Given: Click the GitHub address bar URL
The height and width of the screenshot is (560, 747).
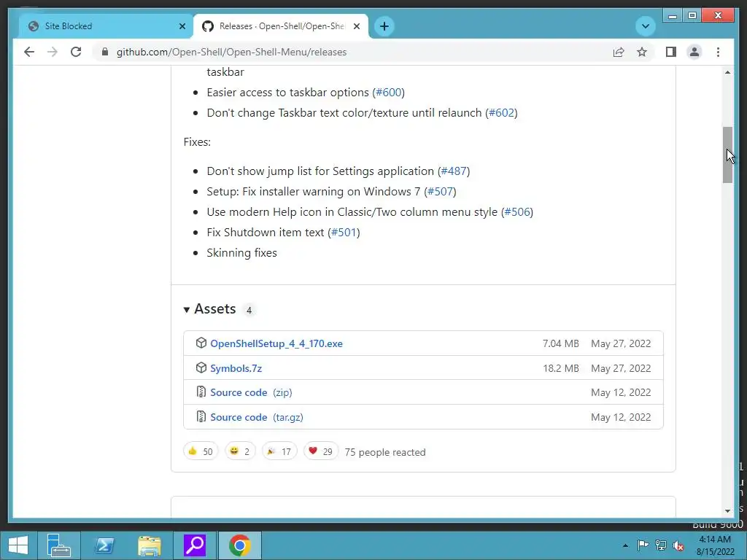Looking at the screenshot, I should pyautogui.click(x=231, y=52).
